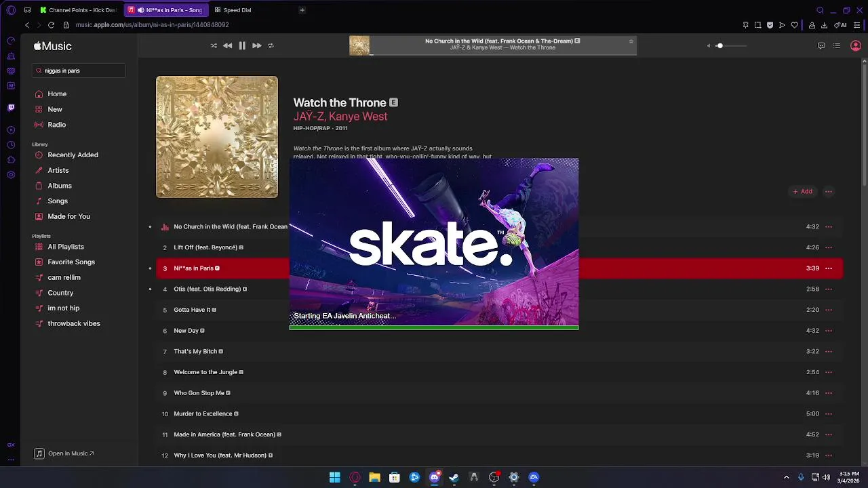Open more options for Gotta Have It
868x488 pixels.
(x=829, y=310)
